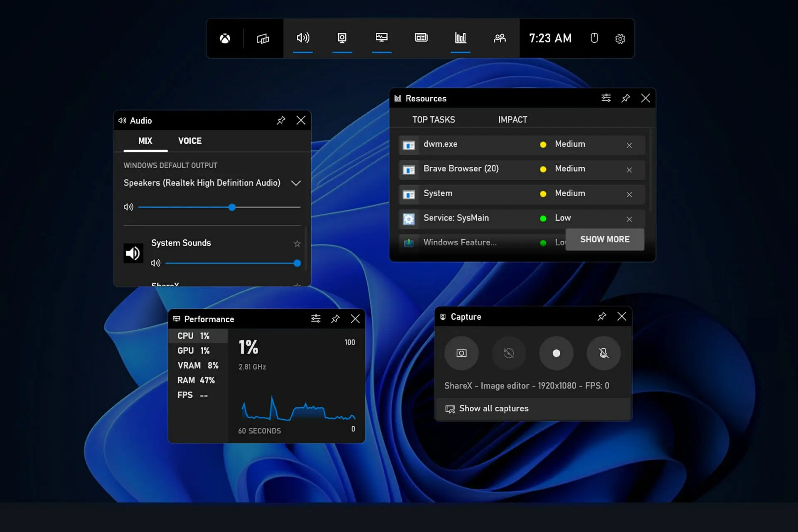Open the Xbox Social people icon
Image resolution: width=798 pixels, height=532 pixels.
pos(500,38)
